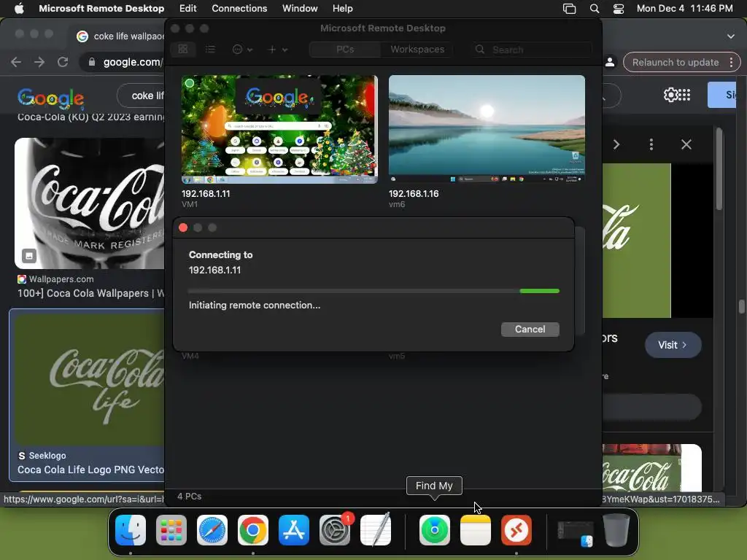Click the connection progress bar
The width and height of the screenshot is (747, 560).
(373, 290)
